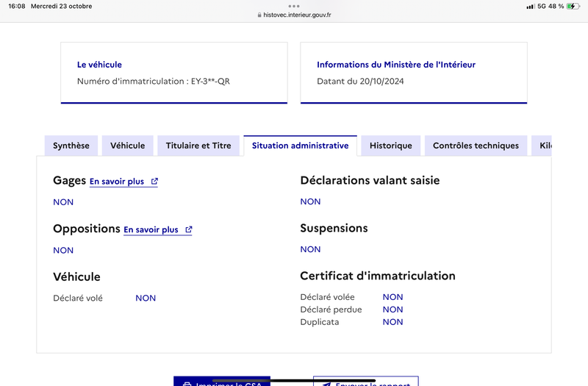The image size is (588, 386).
Task: Click 'Informations du Ministère de l'Intérieur' heading
Action: (396, 65)
